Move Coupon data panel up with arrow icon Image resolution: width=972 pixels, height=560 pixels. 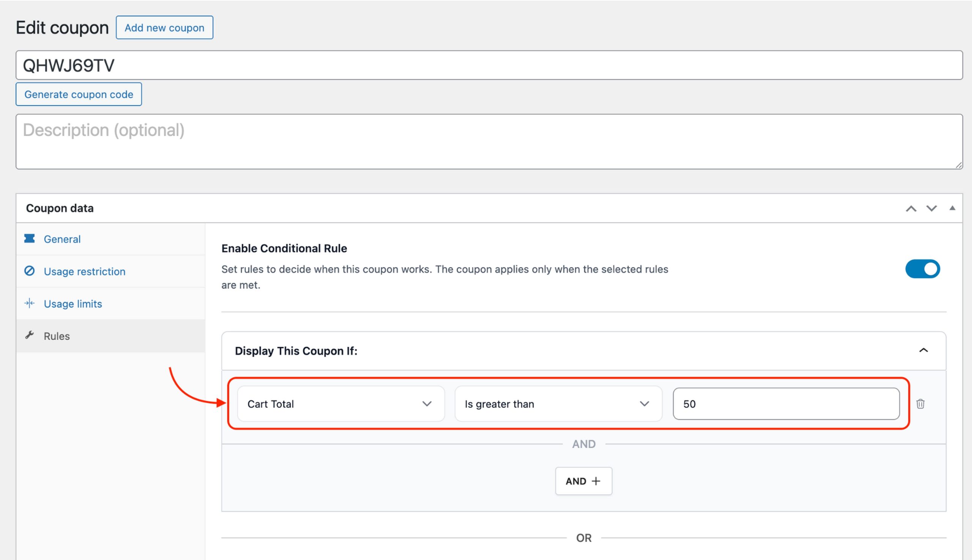(911, 208)
